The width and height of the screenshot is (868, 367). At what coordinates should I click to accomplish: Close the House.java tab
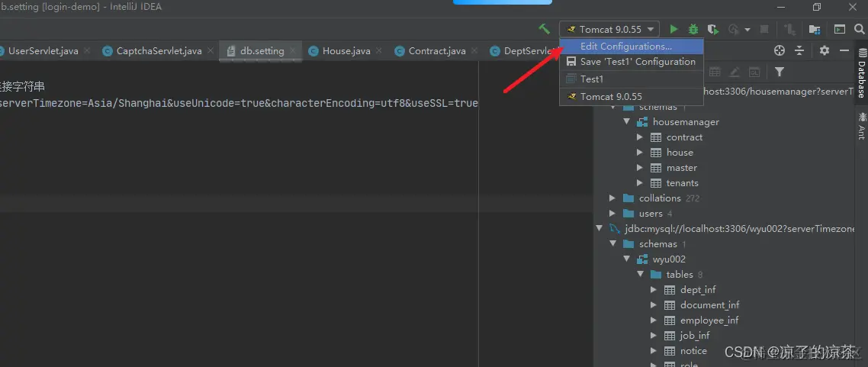coord(379,51)
